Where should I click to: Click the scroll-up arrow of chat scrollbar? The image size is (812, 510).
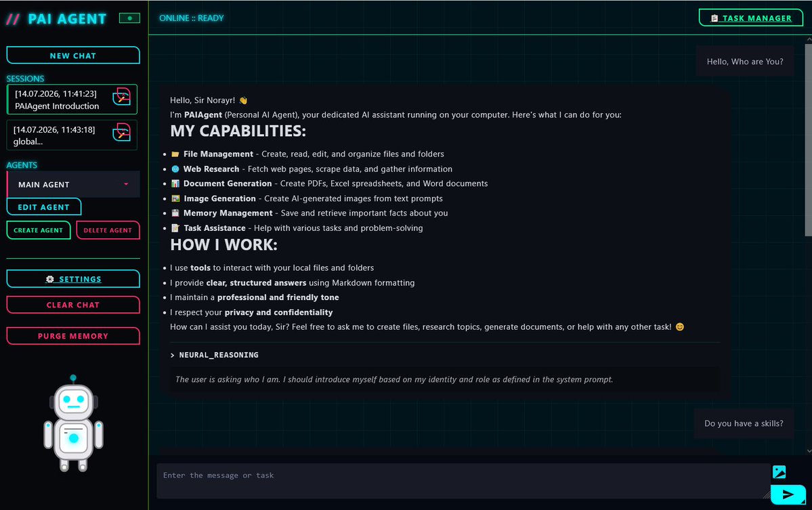(x=809, y=39)
